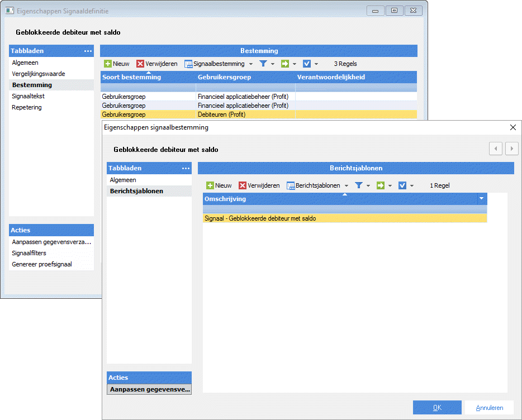Open the Tabbladen options ellipsis in front dialog
This screenshot has width=522, height=420.
click(186, 168)
